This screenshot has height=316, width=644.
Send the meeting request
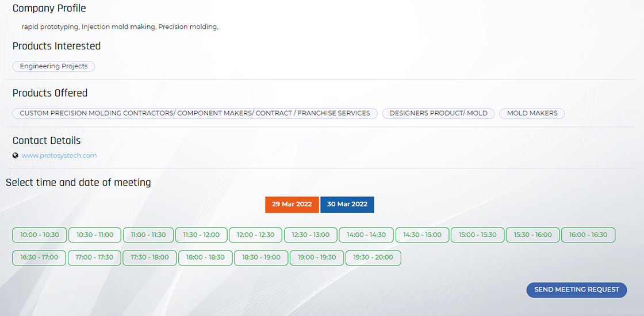pyautogui.click(x=577, y=290)
